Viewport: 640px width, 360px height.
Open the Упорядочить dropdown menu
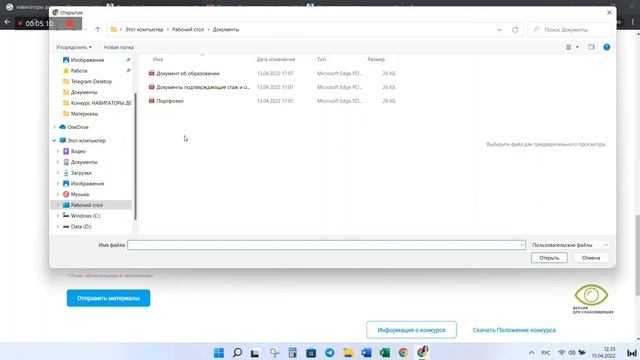(74, 47)
